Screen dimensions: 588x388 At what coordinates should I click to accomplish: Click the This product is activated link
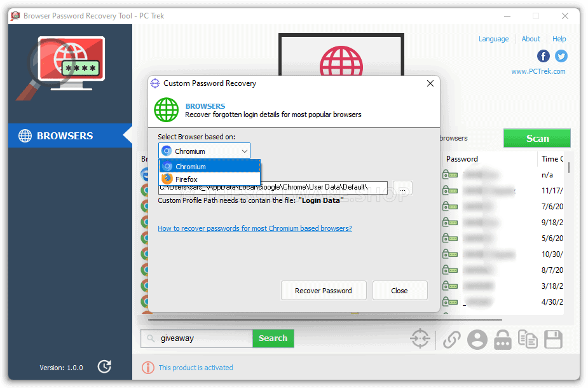point(196,368)
